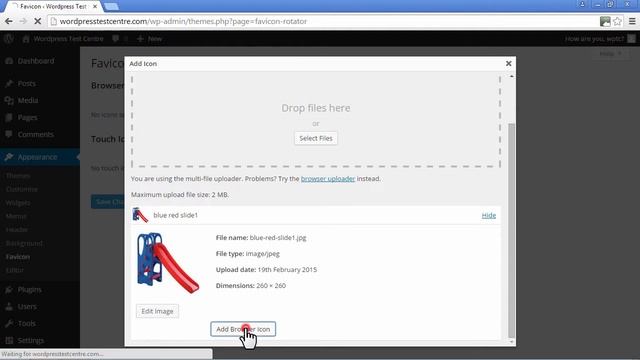Viewport: 640px width, 360px height.
Task: Stop page loading with the X button
Action: point(37,21)
